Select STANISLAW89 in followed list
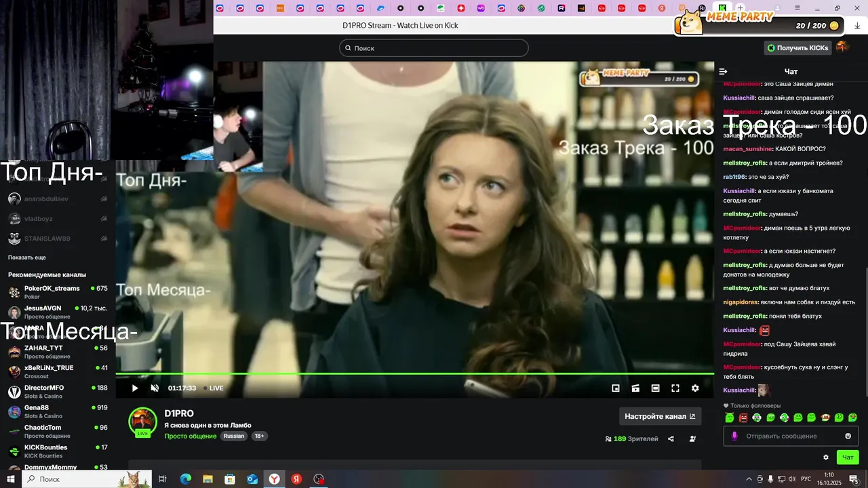 click(58, 239)
